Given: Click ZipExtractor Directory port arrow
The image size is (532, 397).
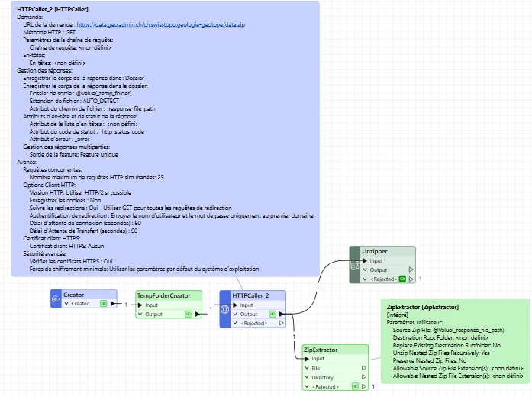Looking at the screenshot, I should click(364, 377).
